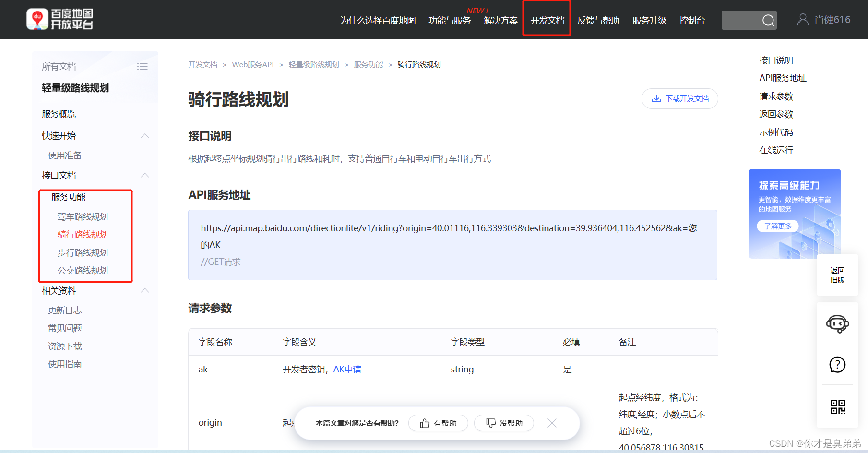Screen dimensions: 868x453
Task: Click the username 肖健616
Action: [x=832, y=20]
